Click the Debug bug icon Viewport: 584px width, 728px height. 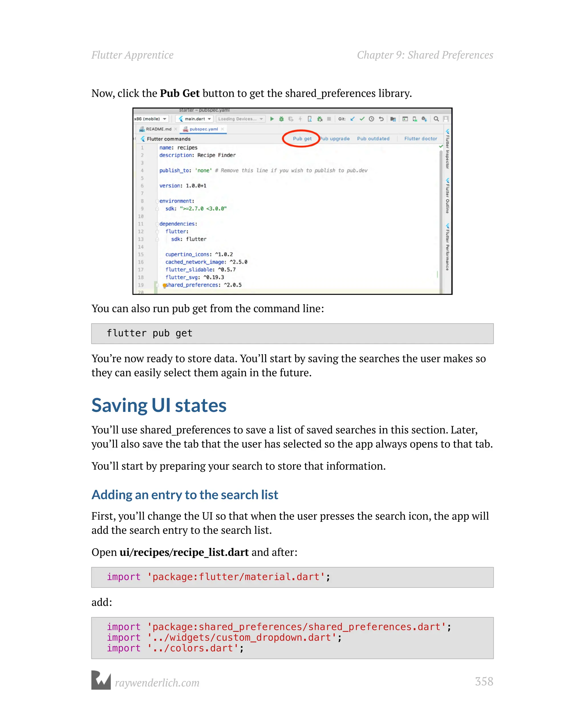281,119
